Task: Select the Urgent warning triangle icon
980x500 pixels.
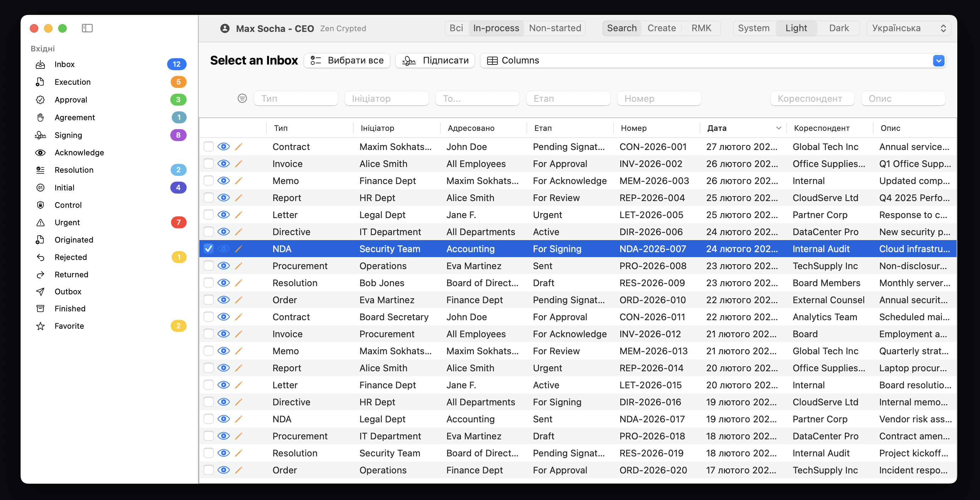Action: point(40,222)
